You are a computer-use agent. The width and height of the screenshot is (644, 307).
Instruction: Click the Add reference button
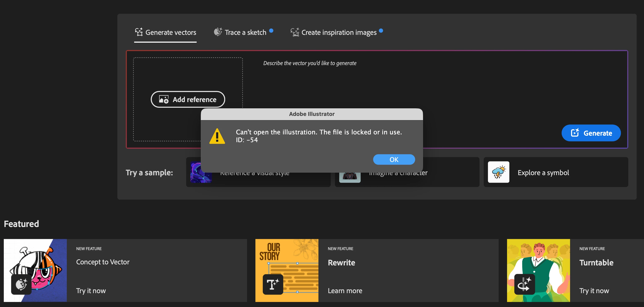(x=188, y=99)
